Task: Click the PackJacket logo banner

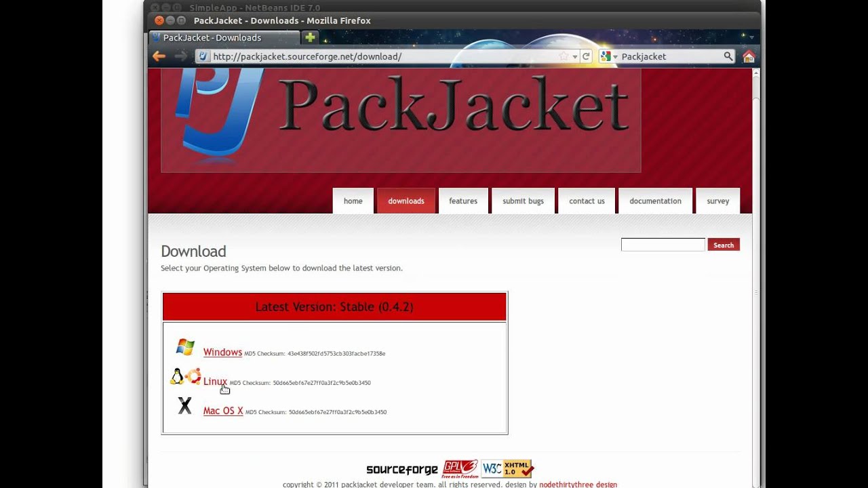Action: [x=401, y=120]
